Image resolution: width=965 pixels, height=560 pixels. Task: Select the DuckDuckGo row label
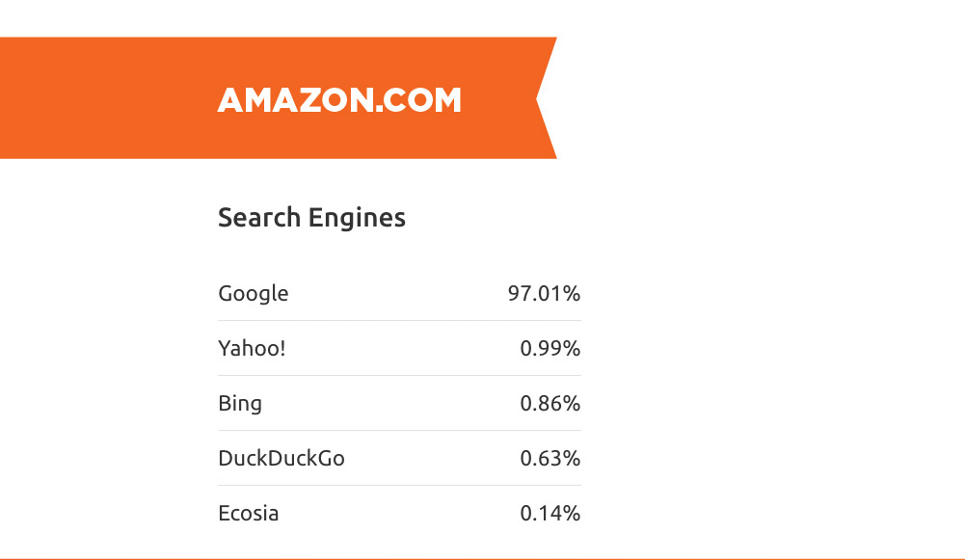(x=281, y=459)
